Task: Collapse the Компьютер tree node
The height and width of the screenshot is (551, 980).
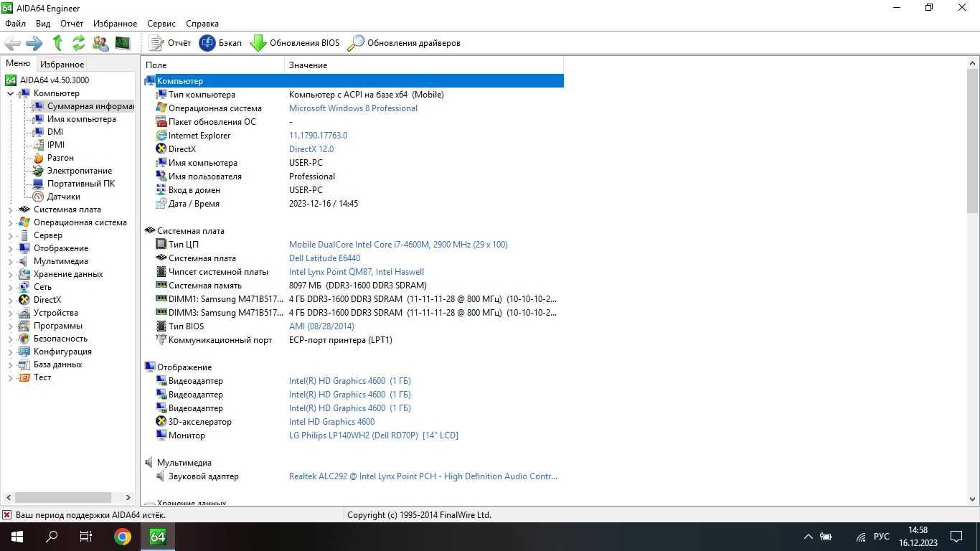Action: click(x=10, y=93)
